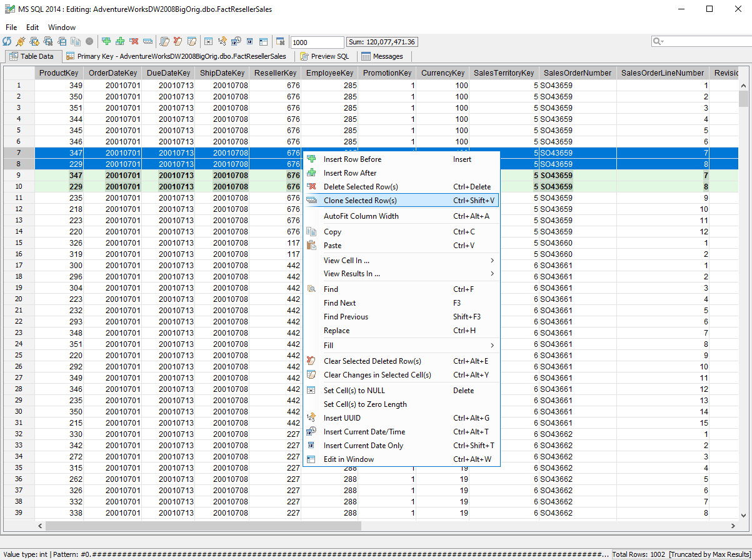Viewport: 752px width, 560px height.
Task: Open the Messages tab
Action: coord(383,56)
